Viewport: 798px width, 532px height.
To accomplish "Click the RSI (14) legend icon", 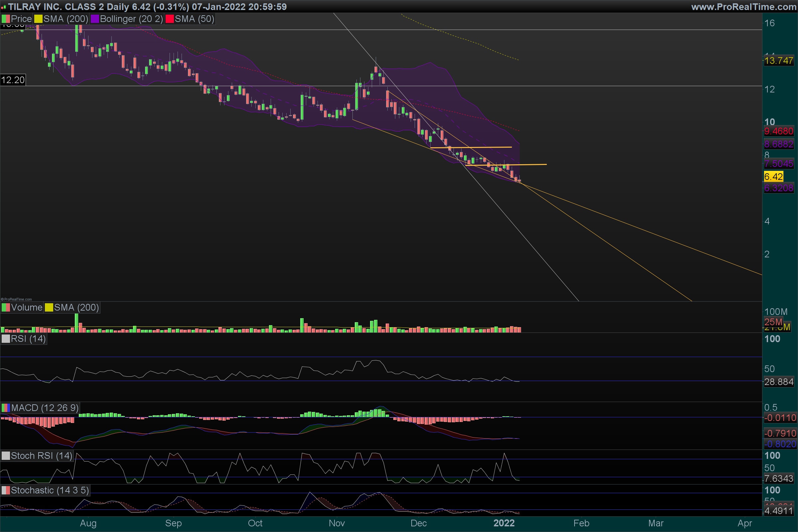I will coord(6,338).
